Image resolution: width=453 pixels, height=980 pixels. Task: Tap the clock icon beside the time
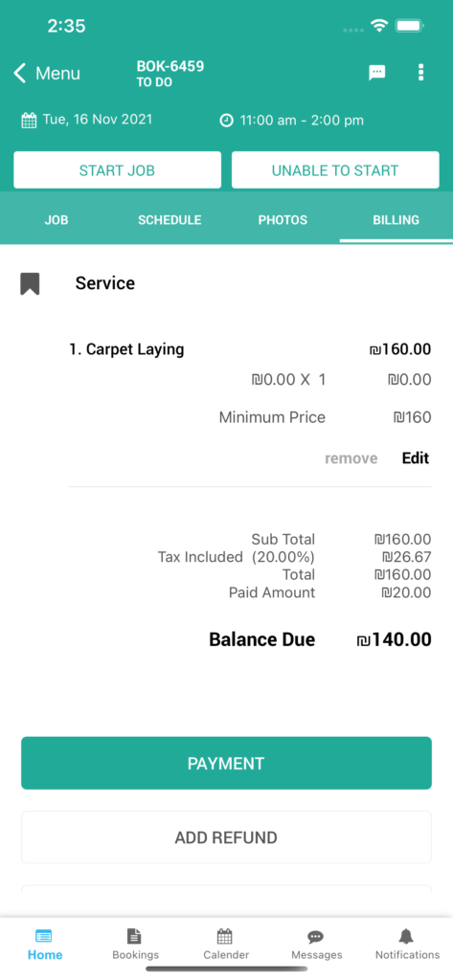click(226, 120)
